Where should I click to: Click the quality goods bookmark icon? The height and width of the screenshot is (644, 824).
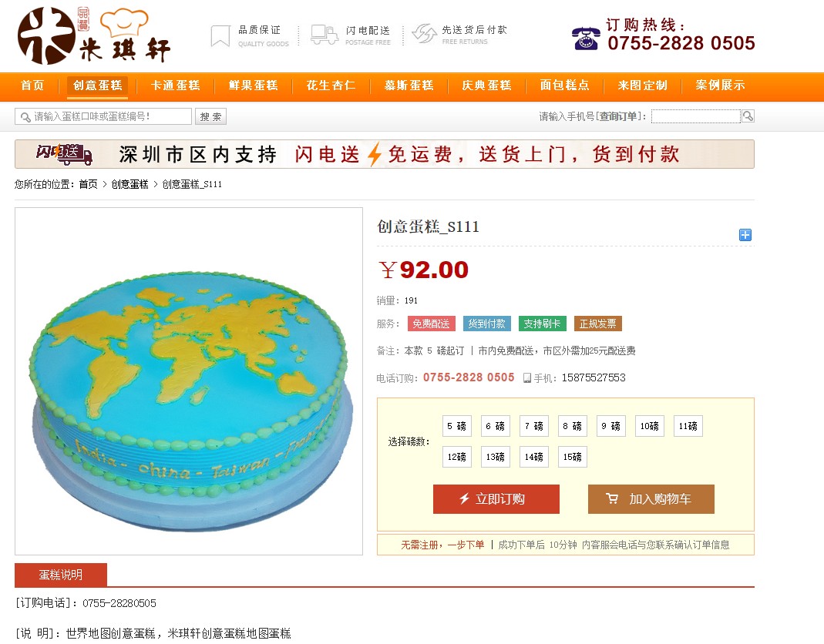(x=220, y=35)
